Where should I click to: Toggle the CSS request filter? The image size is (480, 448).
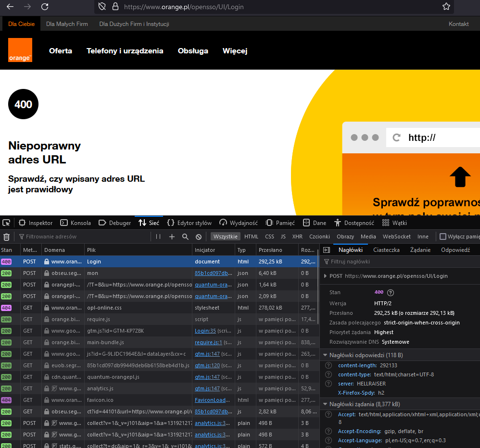click(x=269, y=236)
